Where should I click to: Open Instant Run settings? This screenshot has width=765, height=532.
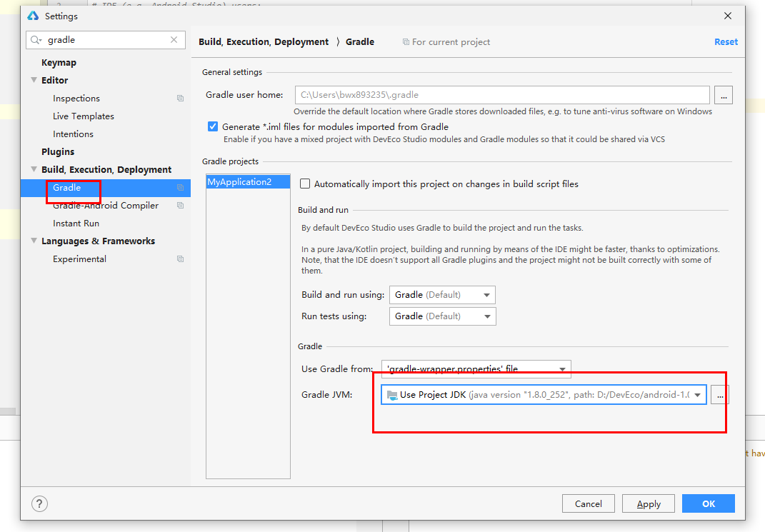(x=76, y=224)
